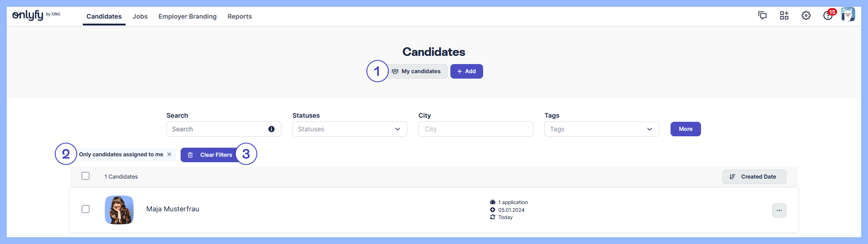Switch to the Jobs tab

tap(140, 16)
